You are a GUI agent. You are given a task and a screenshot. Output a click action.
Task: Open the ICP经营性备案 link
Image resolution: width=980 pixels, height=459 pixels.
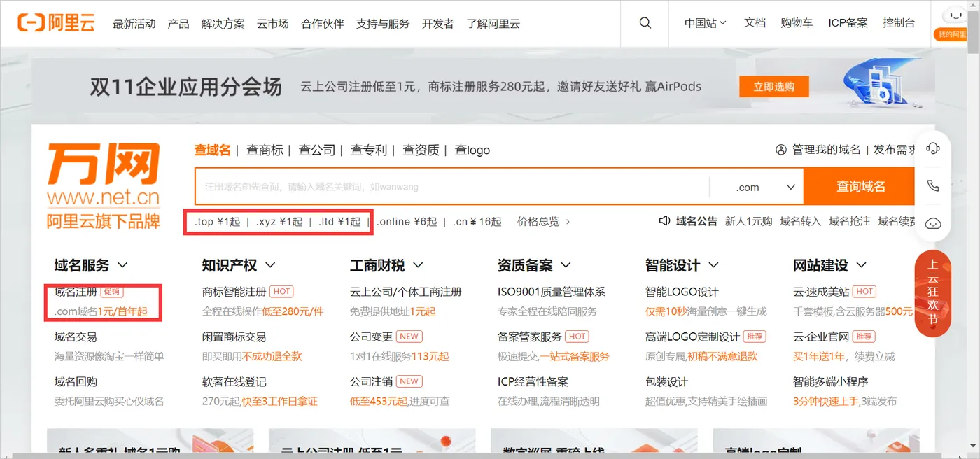click(x=533, y=381)
